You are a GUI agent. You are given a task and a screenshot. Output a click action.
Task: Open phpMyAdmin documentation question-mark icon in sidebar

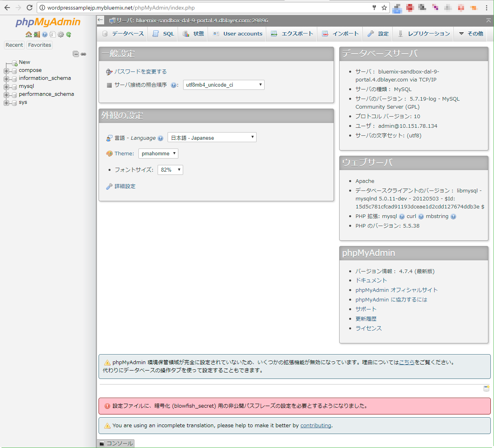[x=45, y=34]
